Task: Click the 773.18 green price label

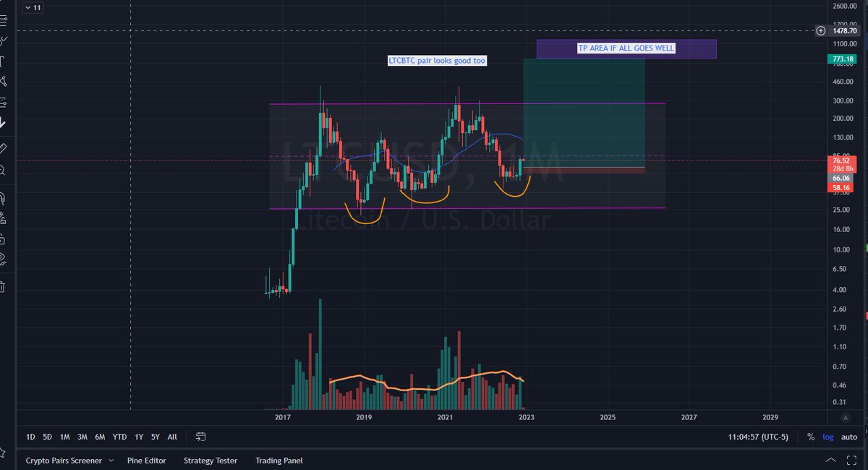Action: click(x=841, y=59)
